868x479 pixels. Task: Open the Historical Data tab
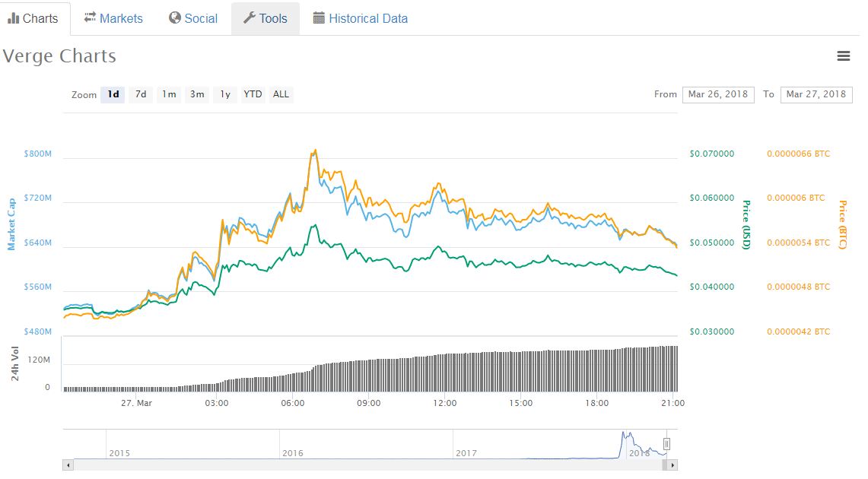coord(361,19)
